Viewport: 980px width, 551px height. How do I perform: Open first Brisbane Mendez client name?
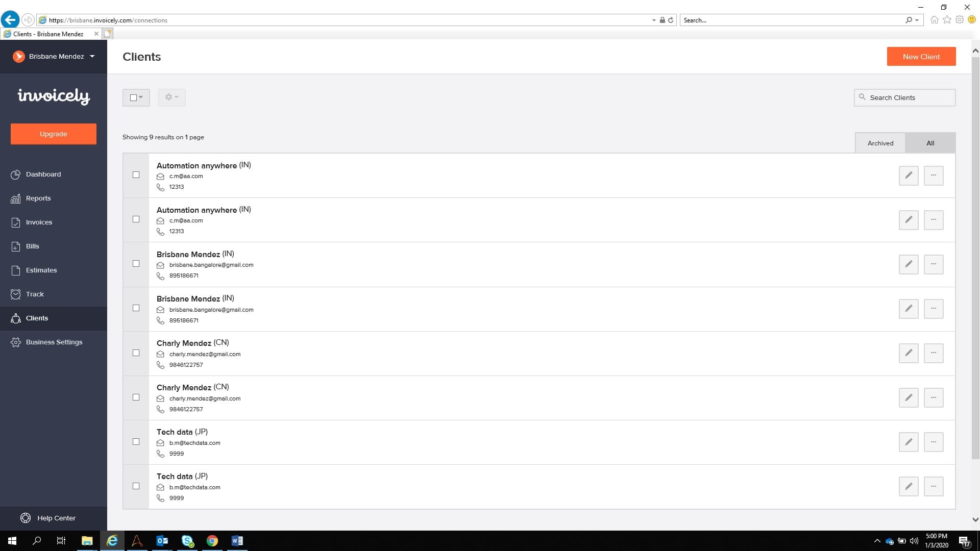click(x=188, y=255)
